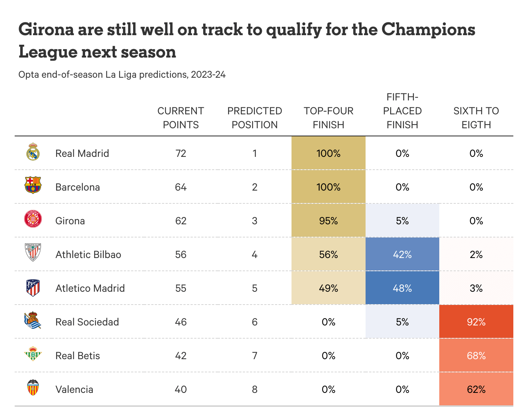Click the Fifth-Placed Finish header
The image size is (528, 420).
tap(402, 111)
